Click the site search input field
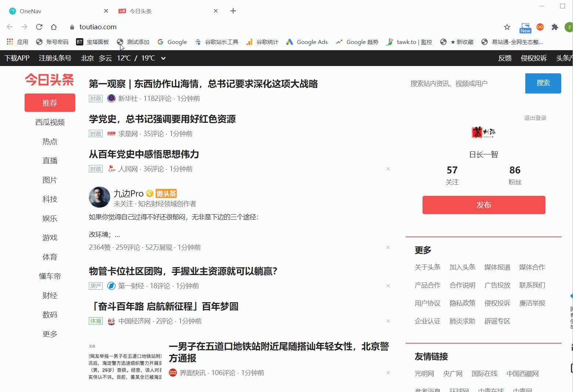Viewport: 573px width, 392px height. 465,84
